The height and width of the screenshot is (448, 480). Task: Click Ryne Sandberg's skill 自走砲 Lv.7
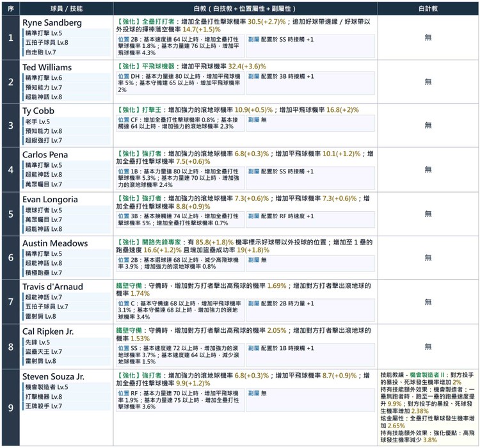[67, 52]
